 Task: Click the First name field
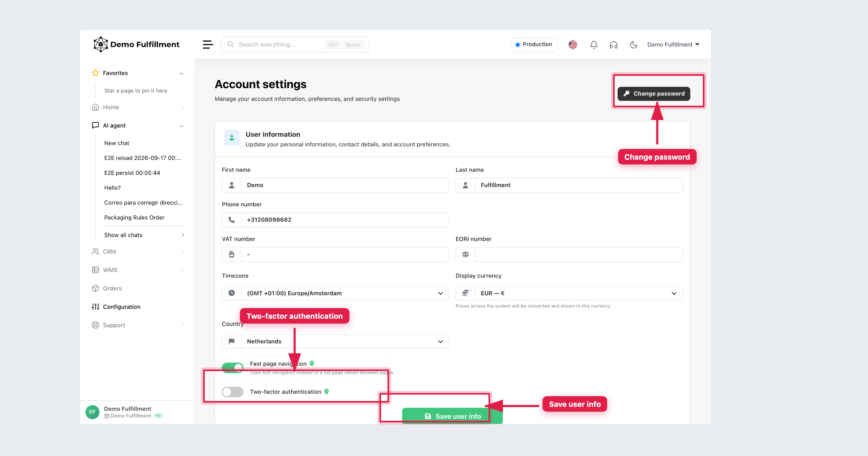(x=335, y=185)
